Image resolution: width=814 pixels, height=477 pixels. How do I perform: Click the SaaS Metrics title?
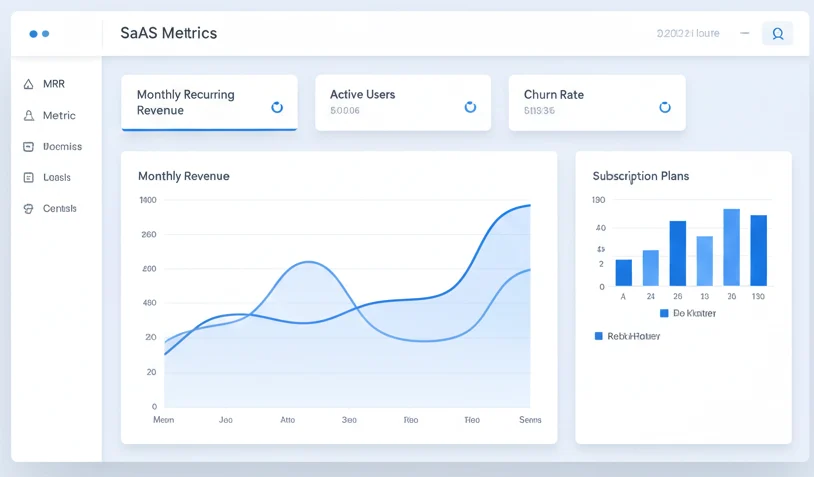tap(168, 33)
